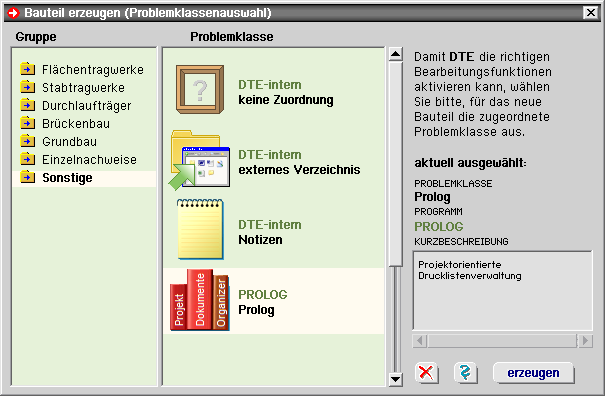Select the picture frame 'keine Zuordnung' icon
The width and height of the screenshot is (605, 396).
pyautogui.click(x=200, y=89)
